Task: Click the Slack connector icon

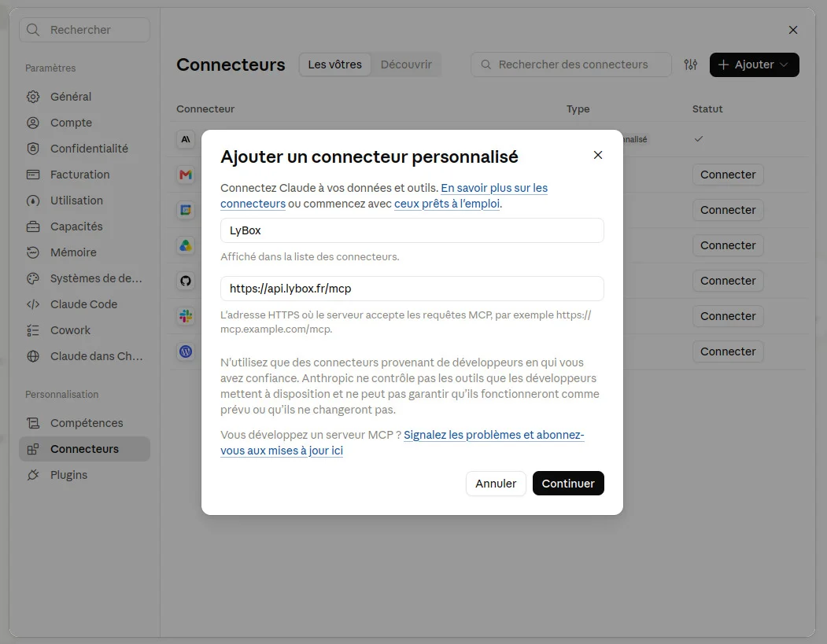Action: pos(186,315)
